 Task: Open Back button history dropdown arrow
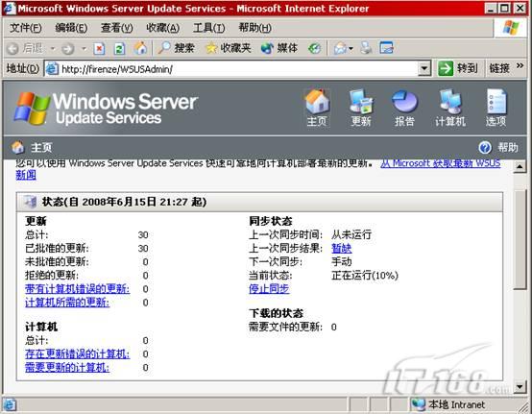53,49
